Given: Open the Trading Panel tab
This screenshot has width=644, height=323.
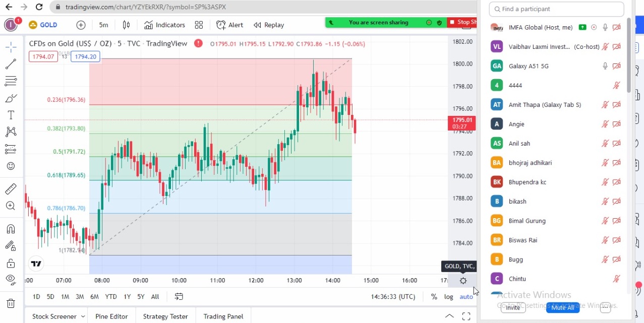Looking at the screenshot, I should point(223,316).
